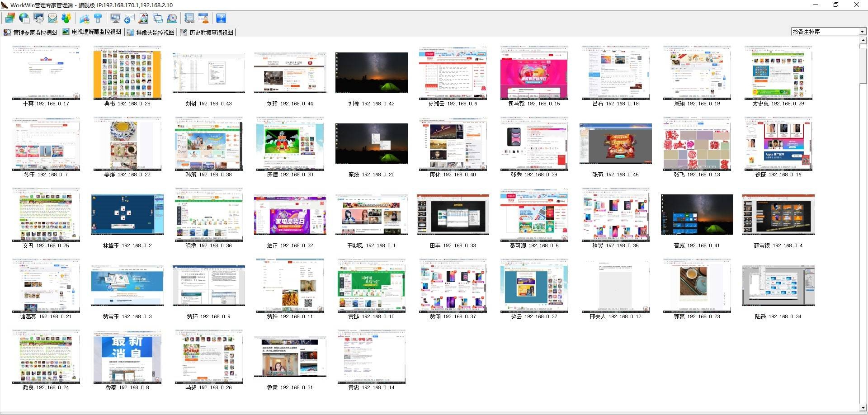This screenshot has width=868, height=415.
Task: Open the 历史数据查询视图 tab
Action: click(207, 33)
